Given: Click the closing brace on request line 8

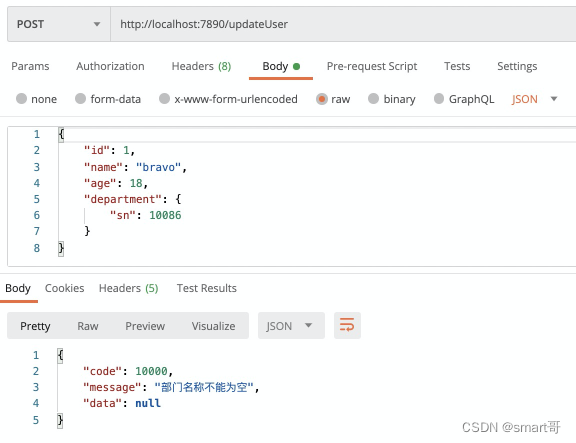Looking at the screenshot, I should click(x=61, y=248).
